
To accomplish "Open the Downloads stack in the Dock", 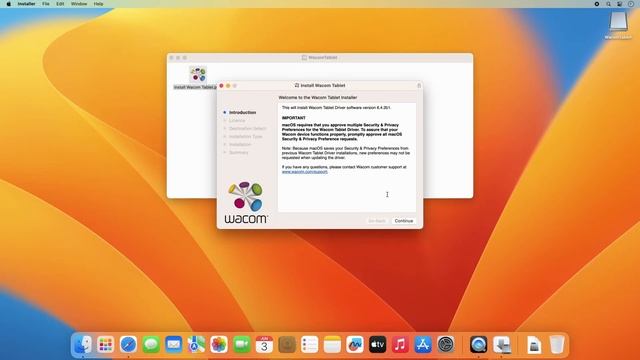I will (x=534, y=345).
